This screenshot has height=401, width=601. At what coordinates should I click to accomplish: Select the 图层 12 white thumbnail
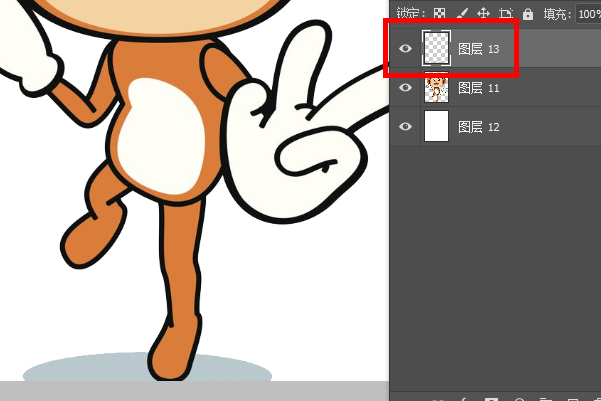point(437,126)
